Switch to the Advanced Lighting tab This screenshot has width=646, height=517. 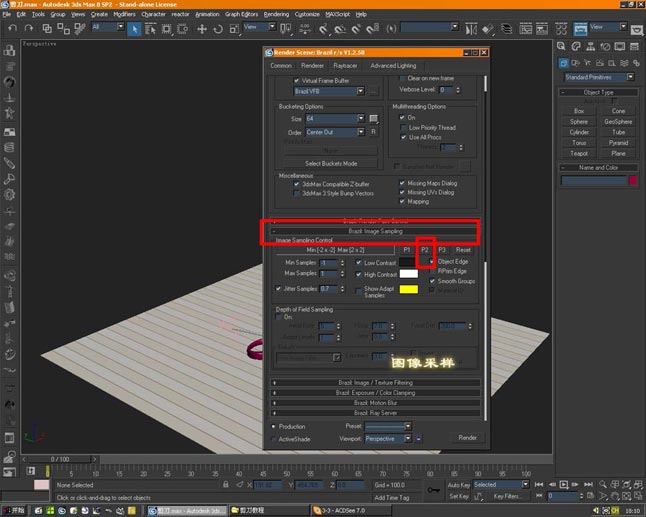coord(393,66)
